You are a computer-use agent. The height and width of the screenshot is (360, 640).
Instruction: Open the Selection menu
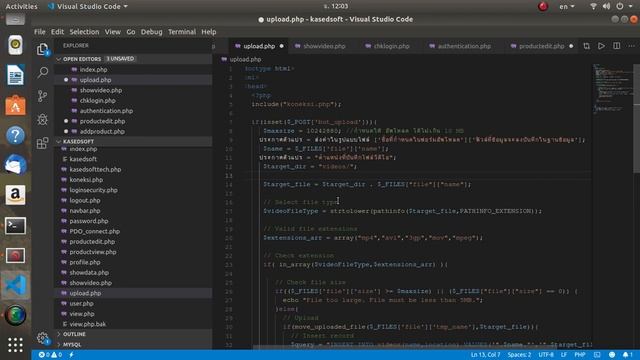[x=84, y=32]
